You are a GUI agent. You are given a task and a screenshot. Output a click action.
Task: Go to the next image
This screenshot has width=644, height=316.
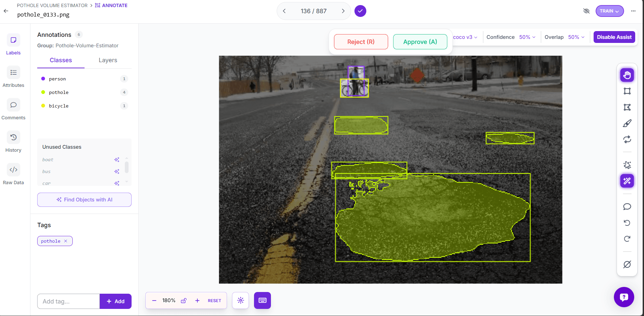pyautogui.click(x=343, y=11)
